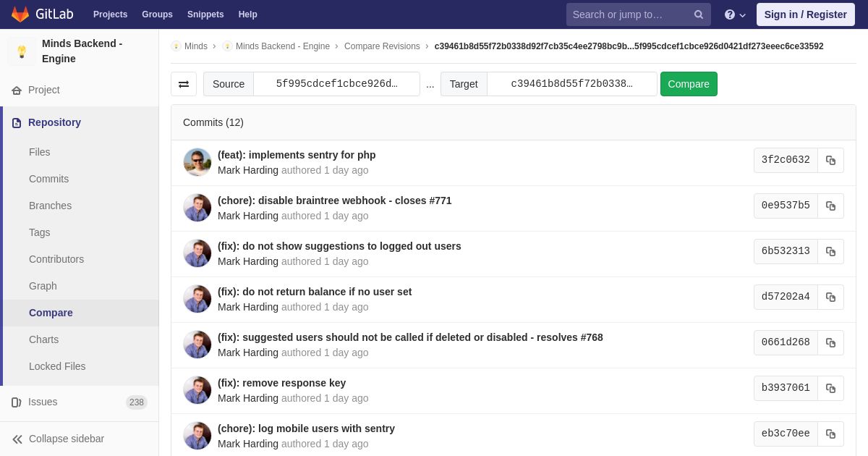Open the Projects menu
Image resolution: width=868 pixels, height=456 pixels.
click(x=110, y=14)
